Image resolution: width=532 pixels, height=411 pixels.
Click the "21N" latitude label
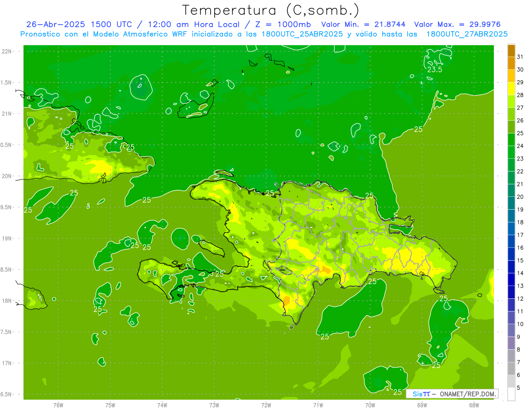[x=7, y=114]
